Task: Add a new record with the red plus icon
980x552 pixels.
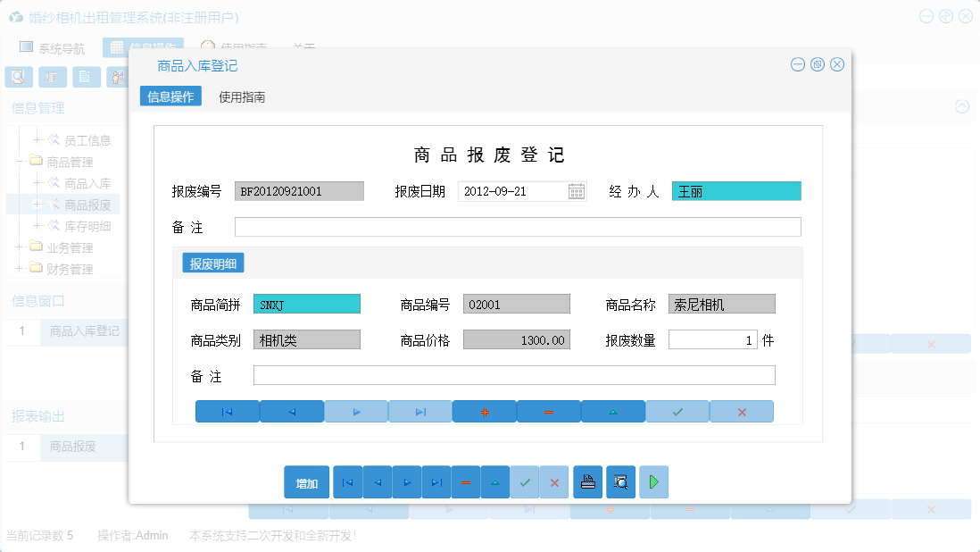Action: [x=485, y=411]
